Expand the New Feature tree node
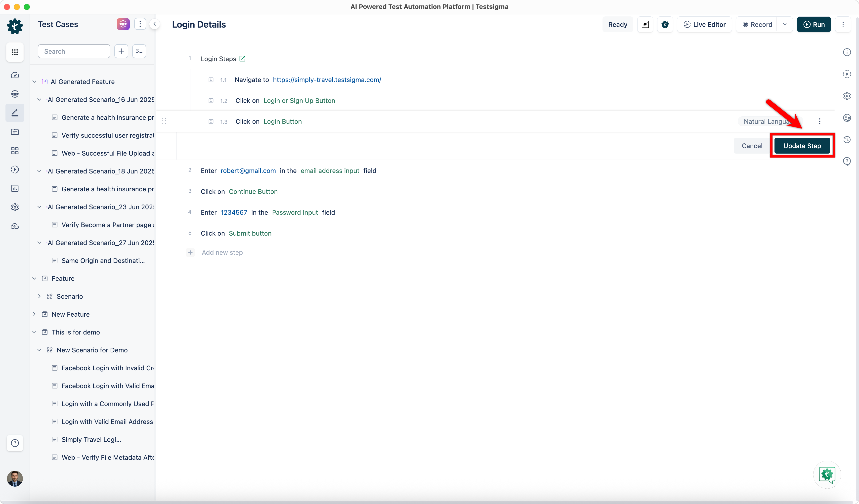The width and height of the screenshot is (859, 504). (x=35, y=314)
